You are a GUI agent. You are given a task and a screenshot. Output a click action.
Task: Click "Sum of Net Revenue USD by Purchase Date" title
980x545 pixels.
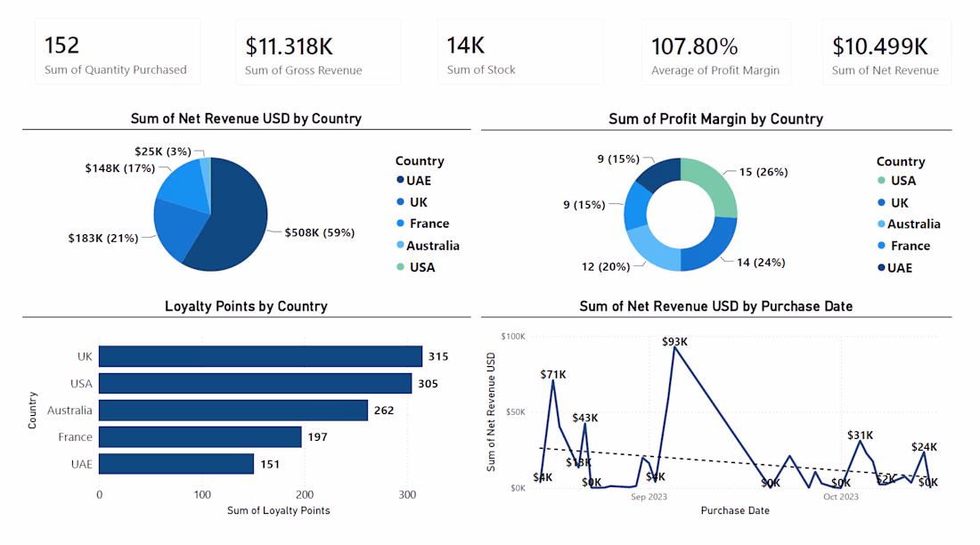point(716,306)
